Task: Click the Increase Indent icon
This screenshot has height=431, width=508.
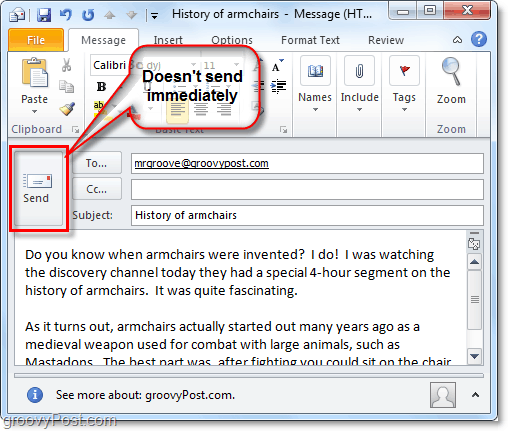Action: (x=279, y=87)
